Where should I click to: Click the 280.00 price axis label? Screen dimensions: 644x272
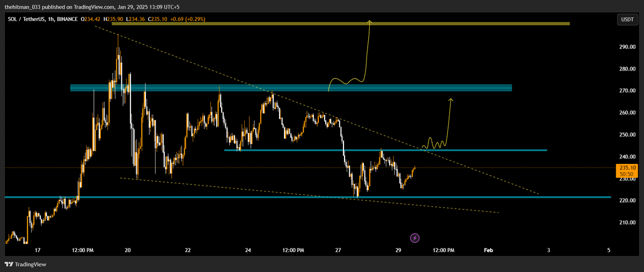[627, 69]
